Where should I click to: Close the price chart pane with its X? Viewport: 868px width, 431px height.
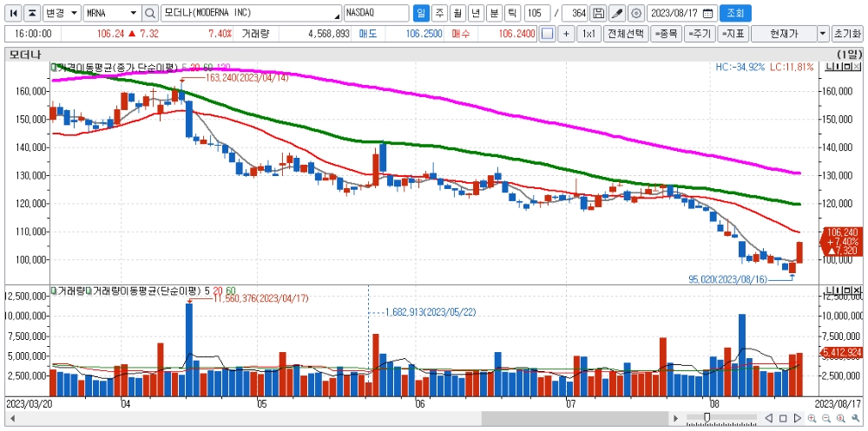857,68
